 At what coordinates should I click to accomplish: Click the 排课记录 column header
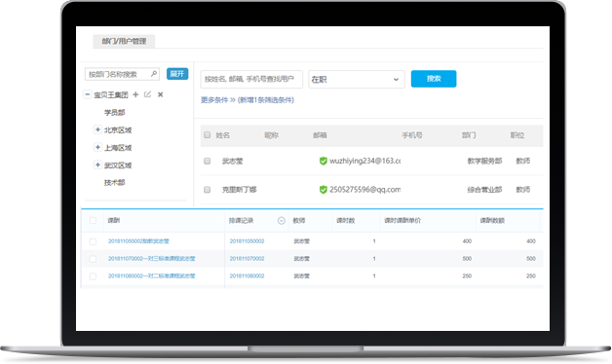[242, 221]
